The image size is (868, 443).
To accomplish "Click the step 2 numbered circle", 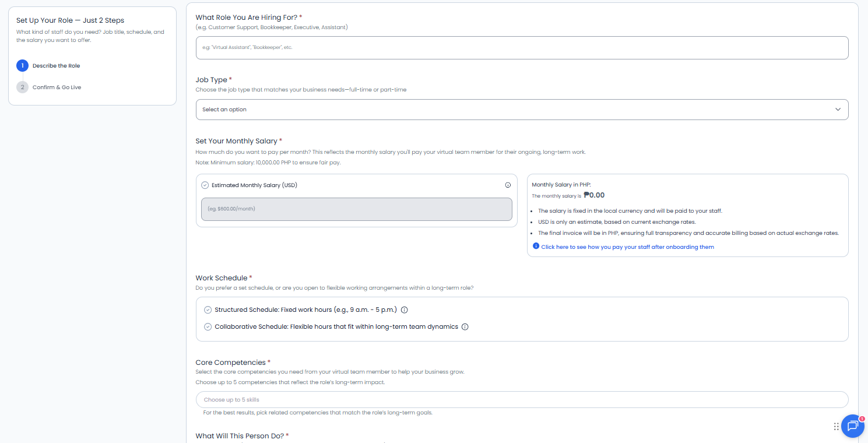I will [x=22, y=87].
